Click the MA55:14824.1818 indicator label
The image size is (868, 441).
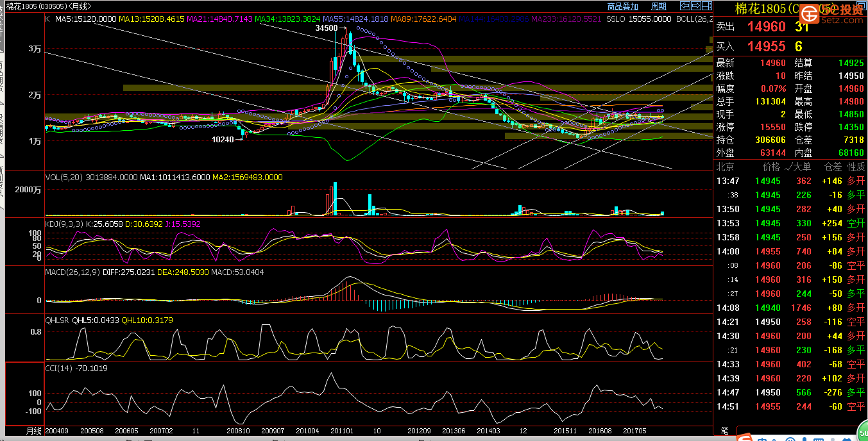tap(355, 19)
